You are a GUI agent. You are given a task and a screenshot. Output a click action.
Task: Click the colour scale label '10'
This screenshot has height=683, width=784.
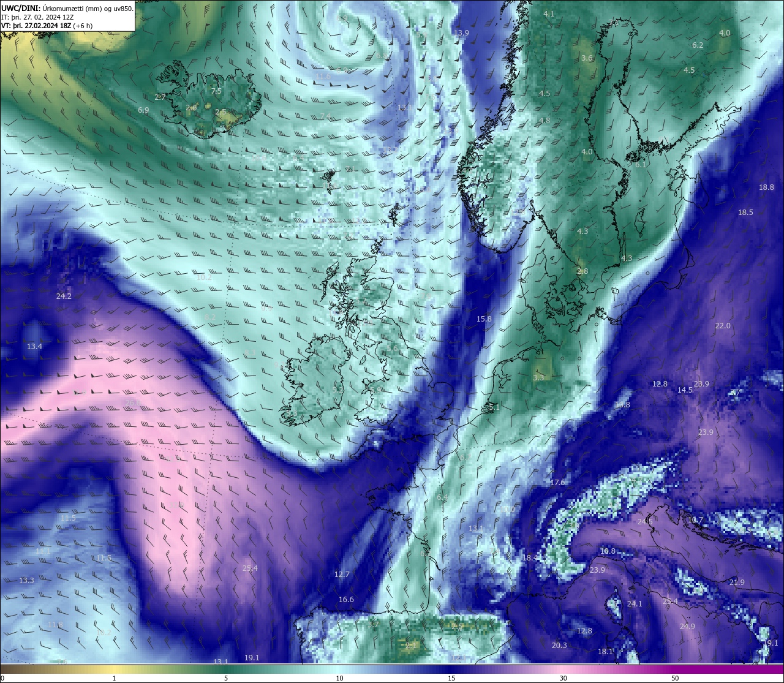tap(339, 678)
